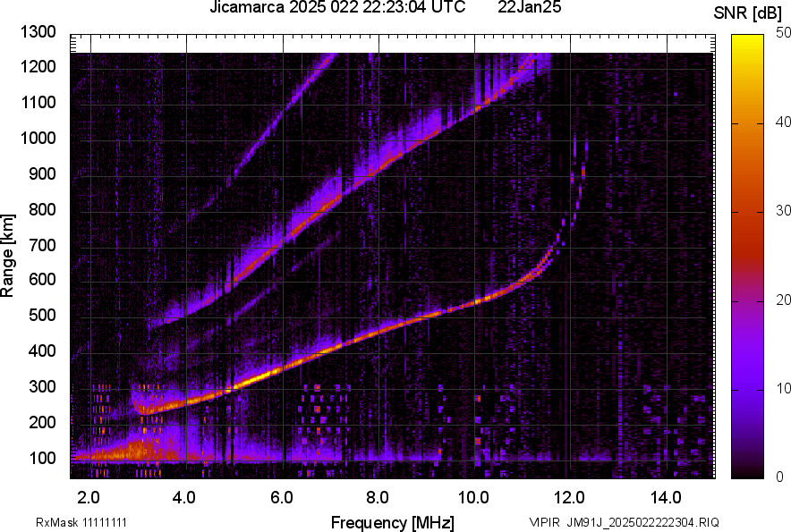Screen dimensions: 791x532
Task: Click the VIPIR .RIQ filename text
Action: [624, 522]
